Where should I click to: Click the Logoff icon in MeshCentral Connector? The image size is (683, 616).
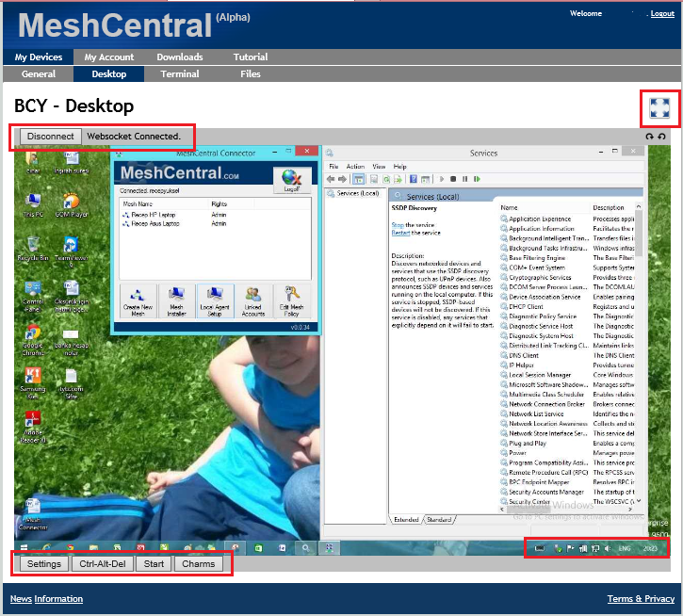[292, 180]
